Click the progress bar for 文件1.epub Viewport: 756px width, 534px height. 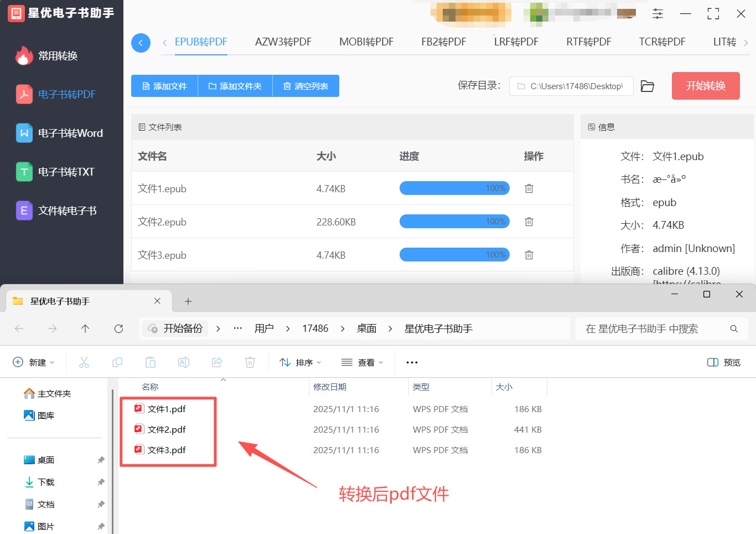pyautogui.click(x=454, y=188)
